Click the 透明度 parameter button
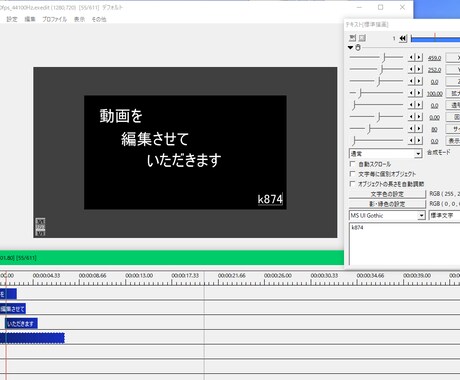This screenshot has width=460, height=380. 453,105
